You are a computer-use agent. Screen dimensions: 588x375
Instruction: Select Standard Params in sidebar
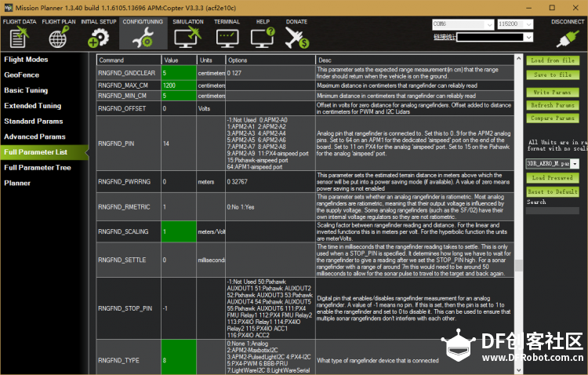[x=34, y=121]
